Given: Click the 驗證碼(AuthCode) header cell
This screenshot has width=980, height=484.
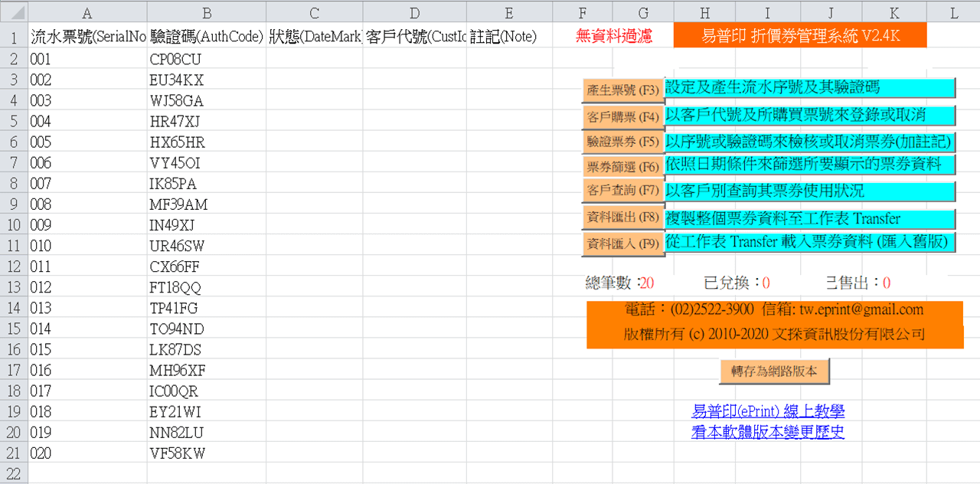Looking at the screenshot, I should pyautogui.click(x=207, y=37).
